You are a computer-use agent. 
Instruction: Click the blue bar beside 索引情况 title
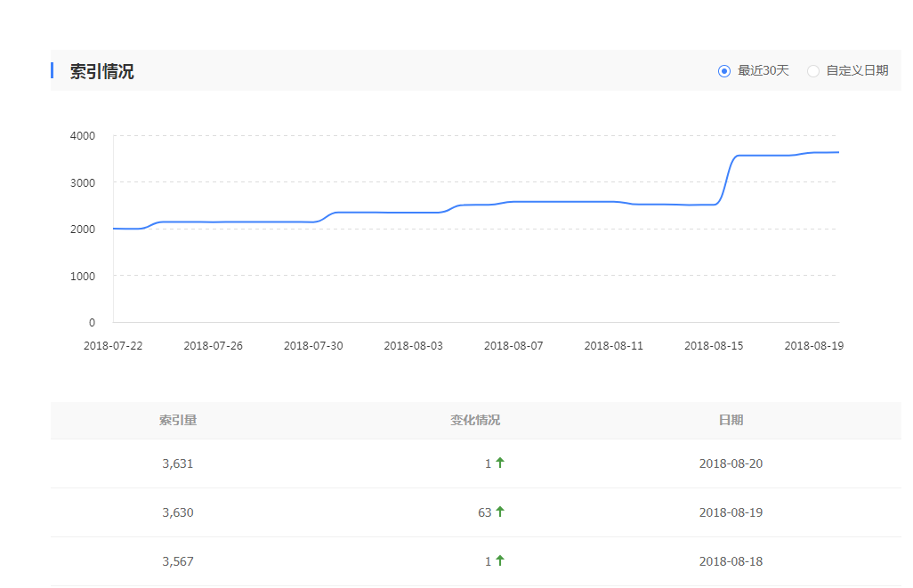pos(53,70)
